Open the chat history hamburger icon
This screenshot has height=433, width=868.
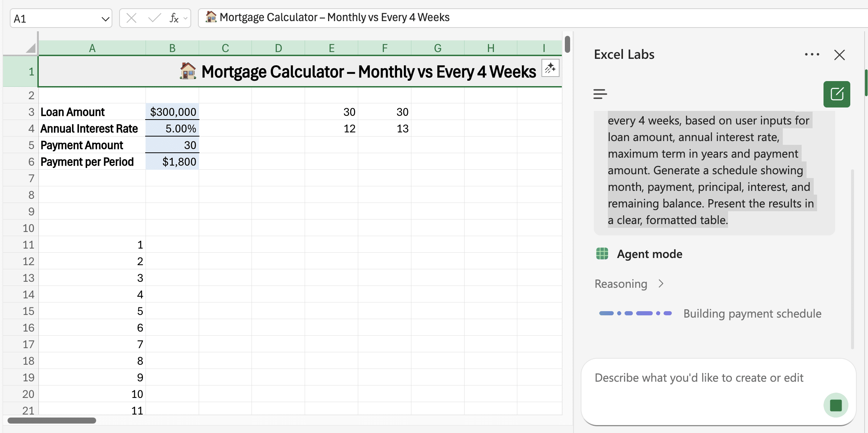[600, 94]
